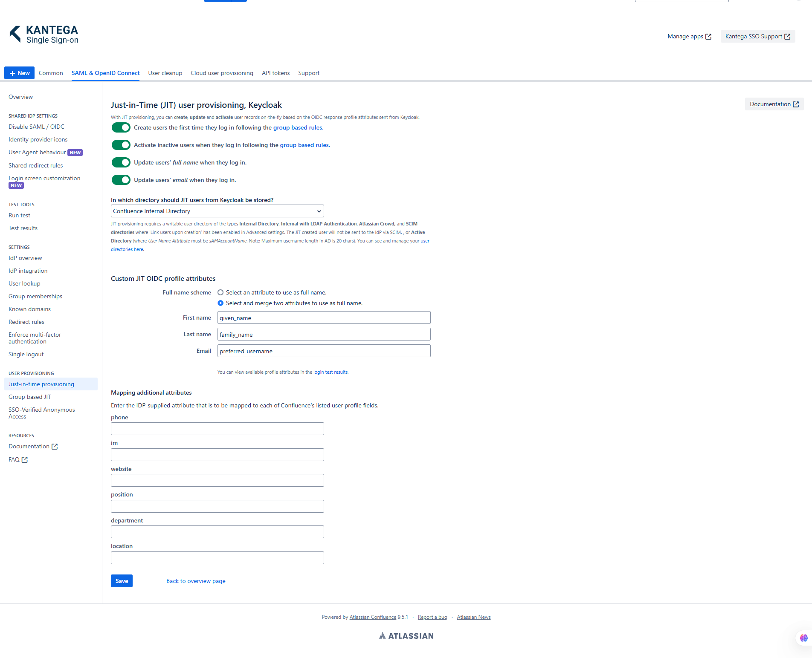Screen dimensions: 812x658
Task: Open Group memberships in sidebar
Action: click(x=35, y=297)
